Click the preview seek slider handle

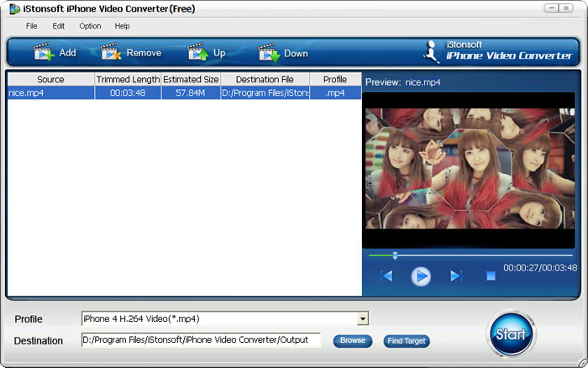tap(395, 255)
